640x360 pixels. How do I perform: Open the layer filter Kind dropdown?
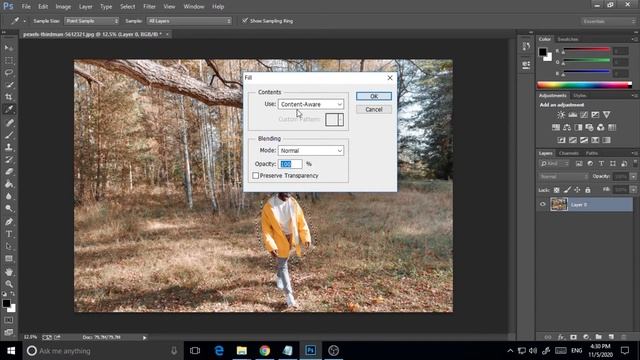click(x=554, y=164)
